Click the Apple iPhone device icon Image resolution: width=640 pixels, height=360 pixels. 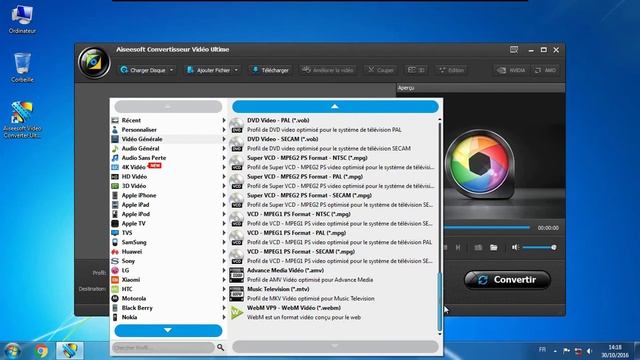click(x=115, y=196)
